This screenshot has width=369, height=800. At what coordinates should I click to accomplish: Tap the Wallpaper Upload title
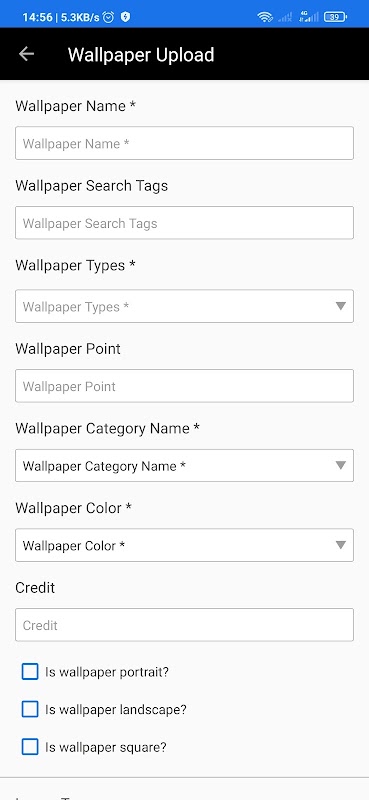pos(141,55)
